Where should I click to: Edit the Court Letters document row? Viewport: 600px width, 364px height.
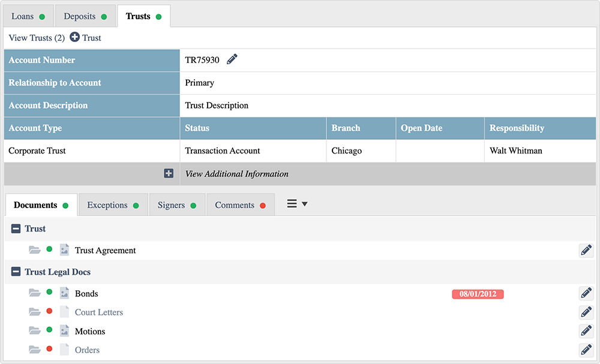pyautogui.click(x=586, y=312)
